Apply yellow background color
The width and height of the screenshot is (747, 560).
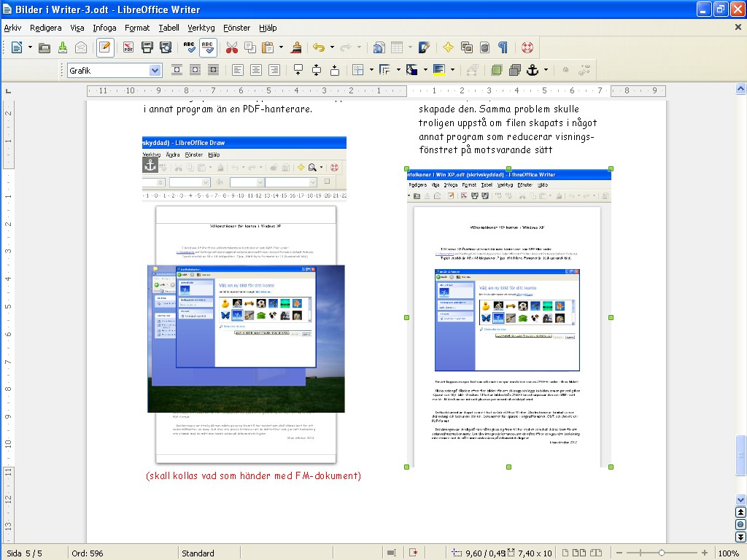click(438, 71)
